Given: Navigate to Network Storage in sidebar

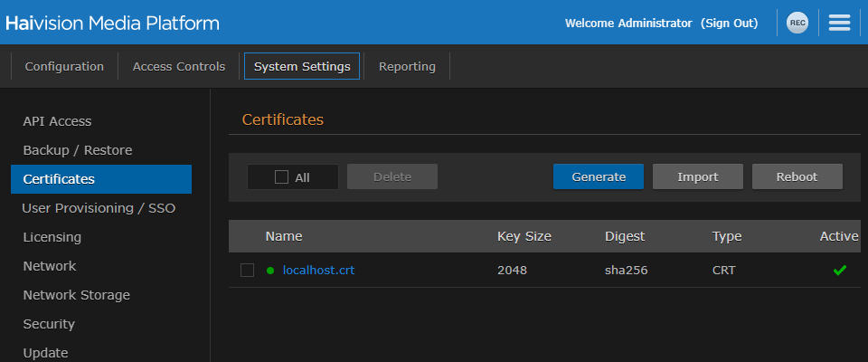Looking at the screenshot, I should click(x=76, y=295).
